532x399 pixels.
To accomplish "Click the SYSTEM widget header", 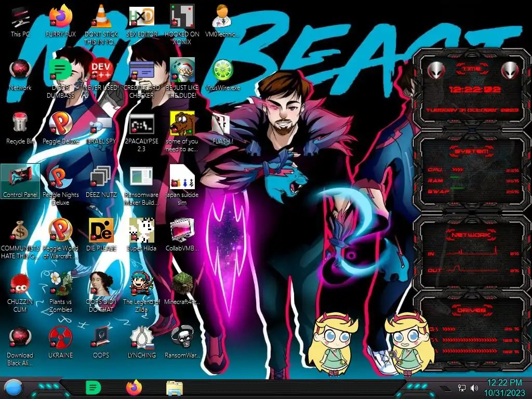I will point(472,151).
